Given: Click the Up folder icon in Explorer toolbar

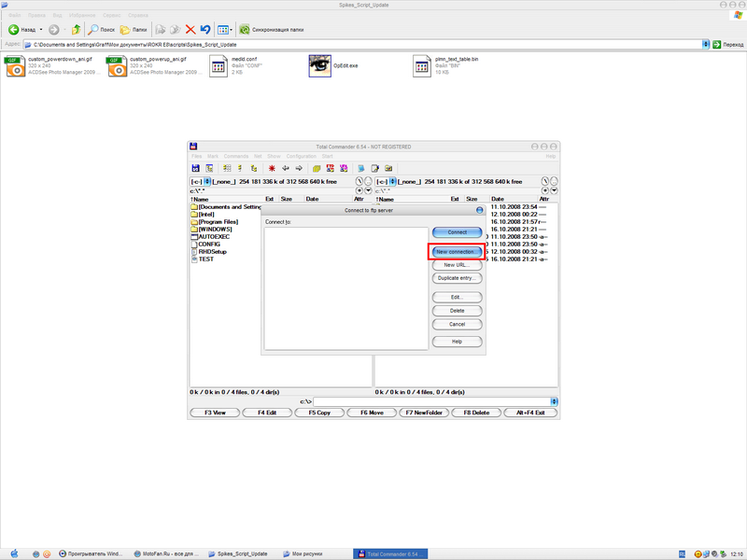Looking at the screenshot, I should click(76, 30).
